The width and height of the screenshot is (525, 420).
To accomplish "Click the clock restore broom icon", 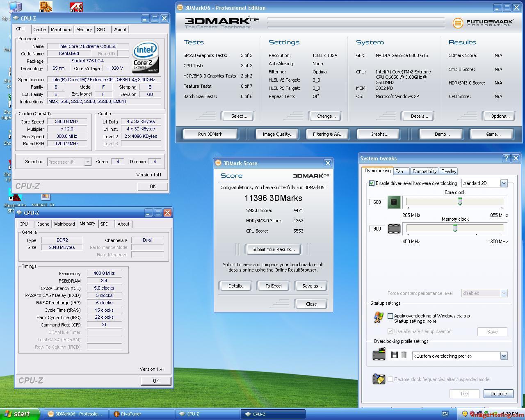I will pos(379,379).
